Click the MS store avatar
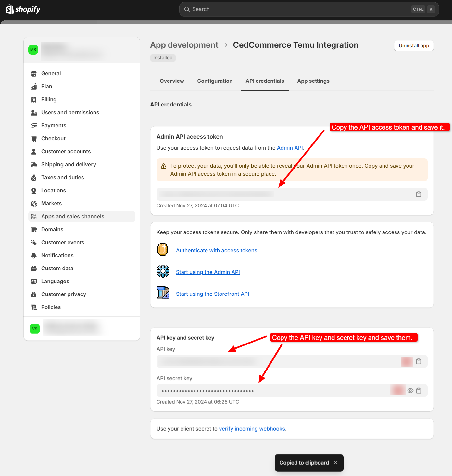Viewport: 452px width, 476px height. tap(33, 50)
